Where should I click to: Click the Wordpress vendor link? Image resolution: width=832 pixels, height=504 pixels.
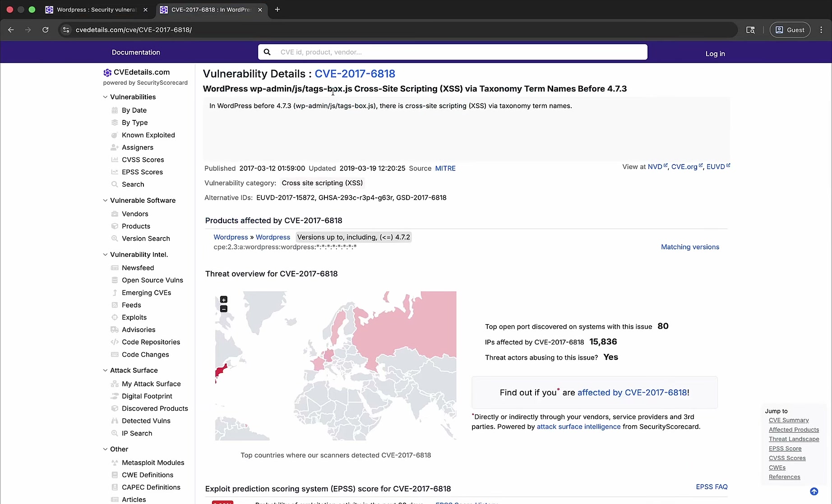pyautogui.click(x=231, y=237)
